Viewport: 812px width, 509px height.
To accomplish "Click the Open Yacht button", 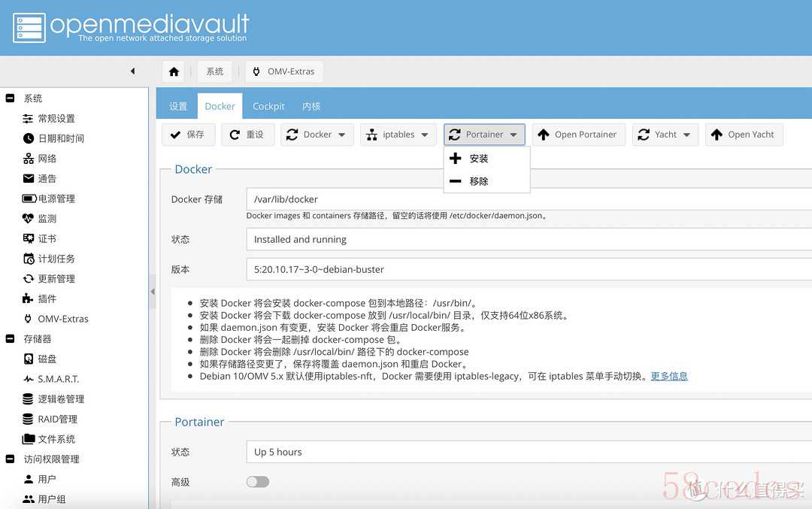I will (x=744, y=135).
